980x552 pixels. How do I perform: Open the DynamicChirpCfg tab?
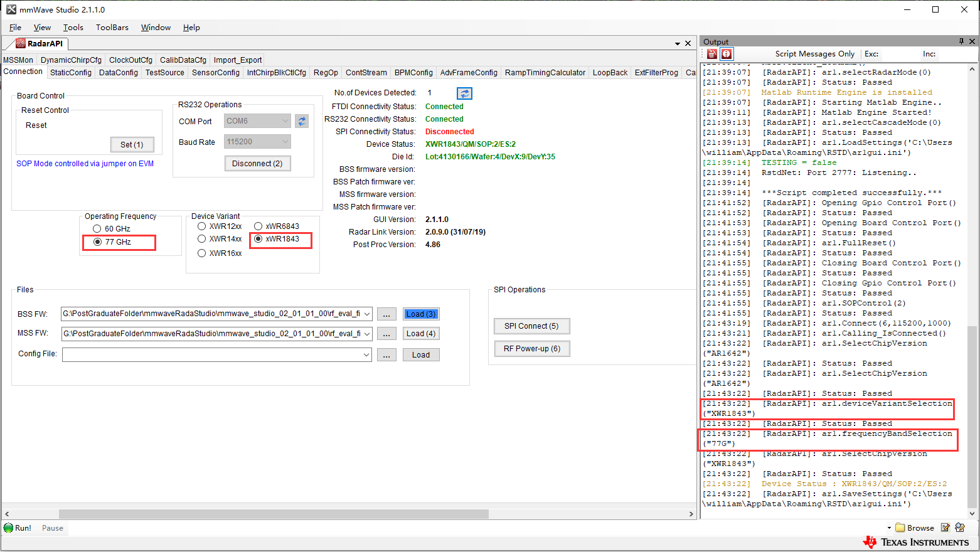pyautogui.click(x=71, y=60)
